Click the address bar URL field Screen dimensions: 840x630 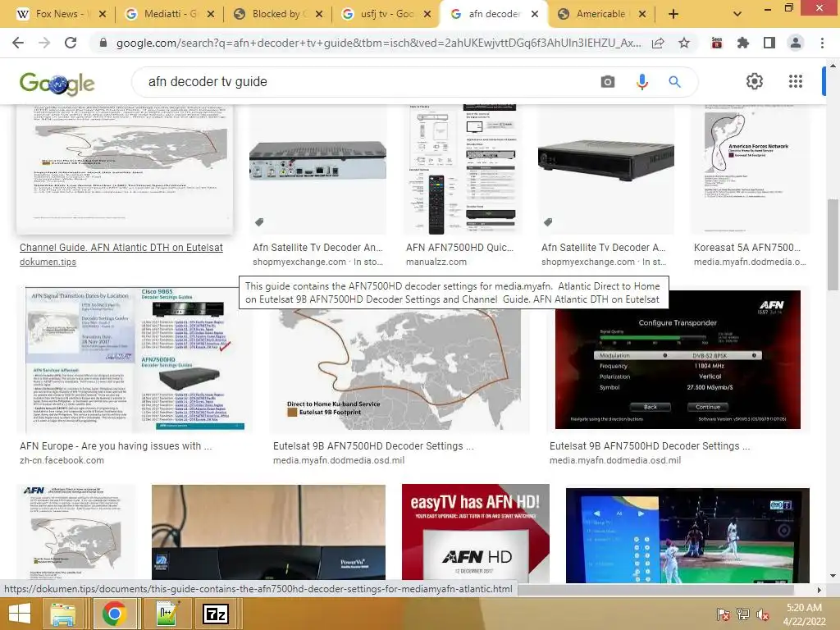click(378, 43)
